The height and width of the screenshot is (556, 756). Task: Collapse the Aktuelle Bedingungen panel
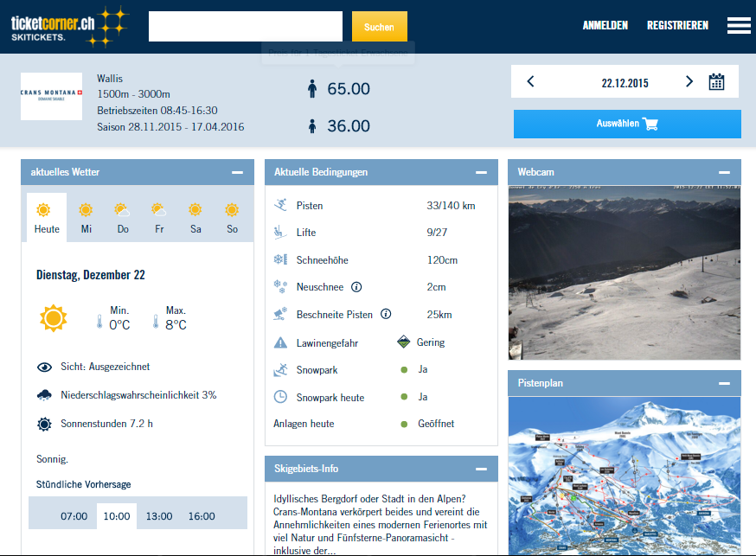pos(481,172)
